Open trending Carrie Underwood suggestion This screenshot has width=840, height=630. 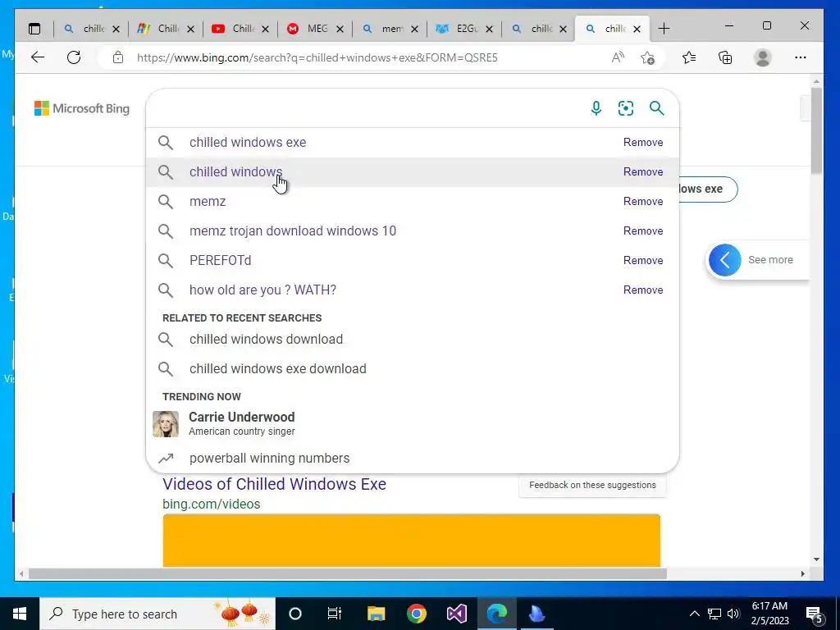click(x=412, y=424)
